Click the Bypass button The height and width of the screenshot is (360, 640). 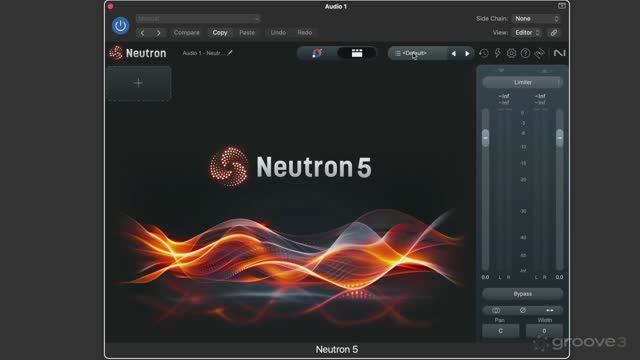pyautogui.click(x=523, y=294)
